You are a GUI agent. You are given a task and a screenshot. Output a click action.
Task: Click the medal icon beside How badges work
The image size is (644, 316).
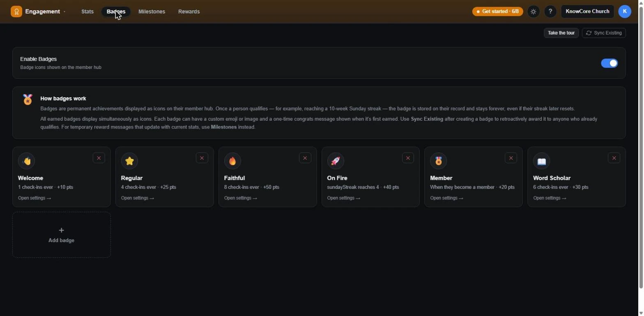click(x=28, y=100)
